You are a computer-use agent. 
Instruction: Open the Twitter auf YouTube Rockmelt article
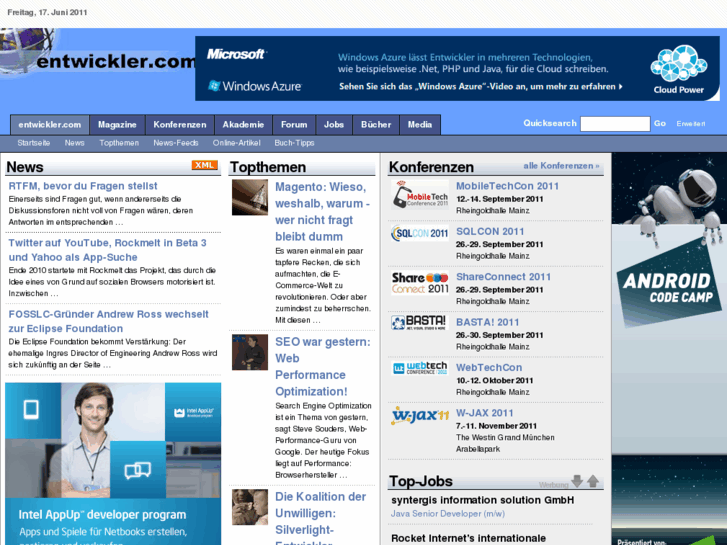108,250
